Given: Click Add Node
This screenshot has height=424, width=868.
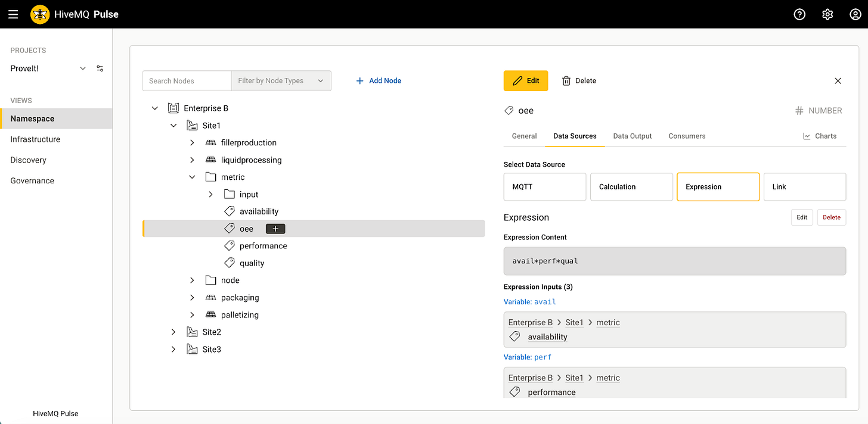Looking at the screenshot, I should (x=379, y=81).
